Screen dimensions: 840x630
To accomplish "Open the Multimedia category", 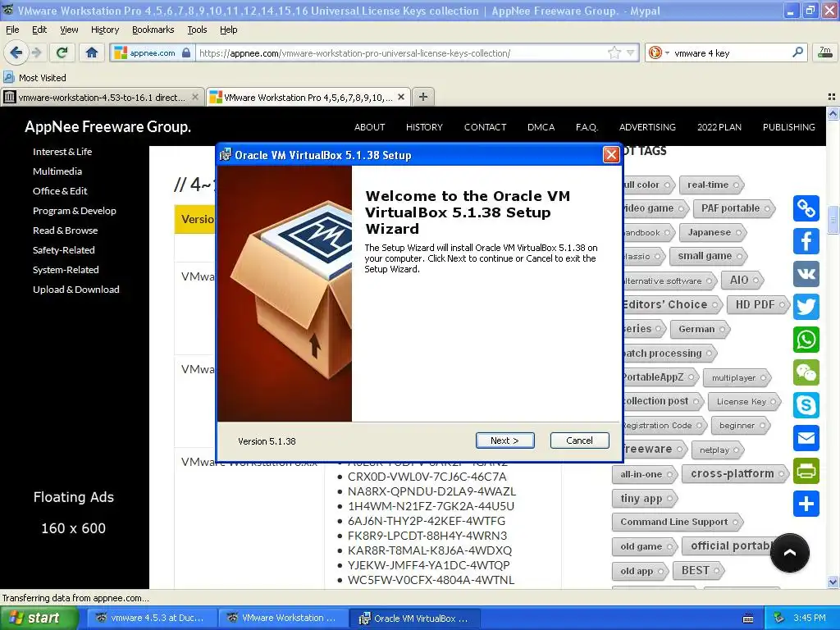I will [x=57, y=171].
